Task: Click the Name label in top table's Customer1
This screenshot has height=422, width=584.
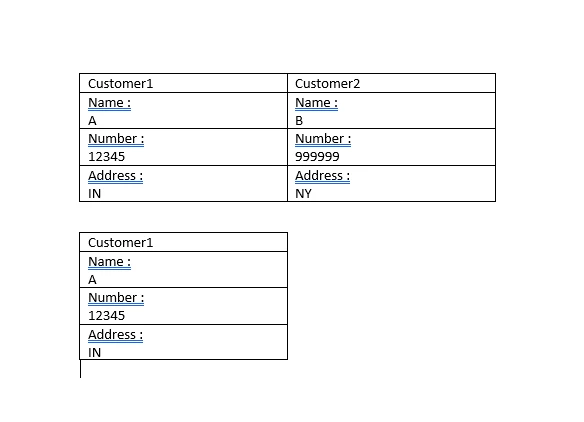Action: click(109, 102)
